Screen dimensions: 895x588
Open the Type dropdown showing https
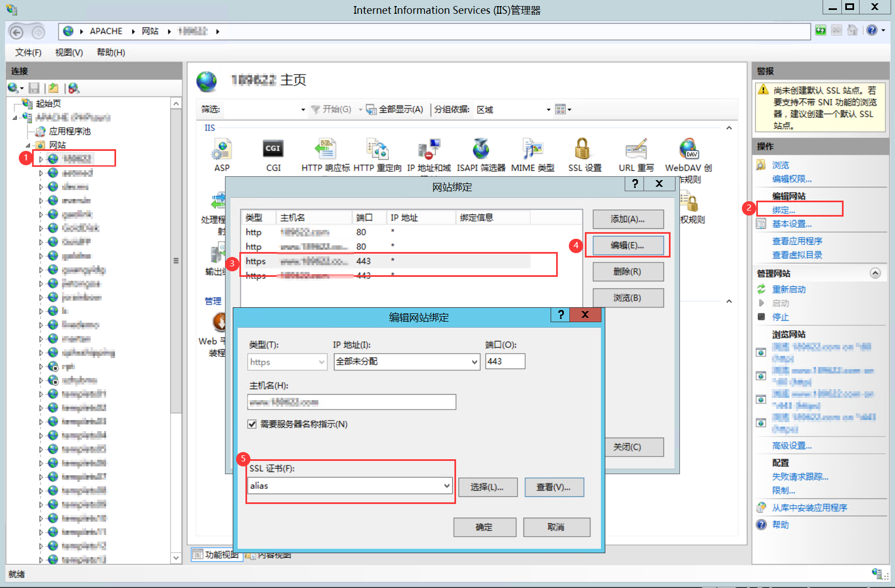click(x=287, y=362)
